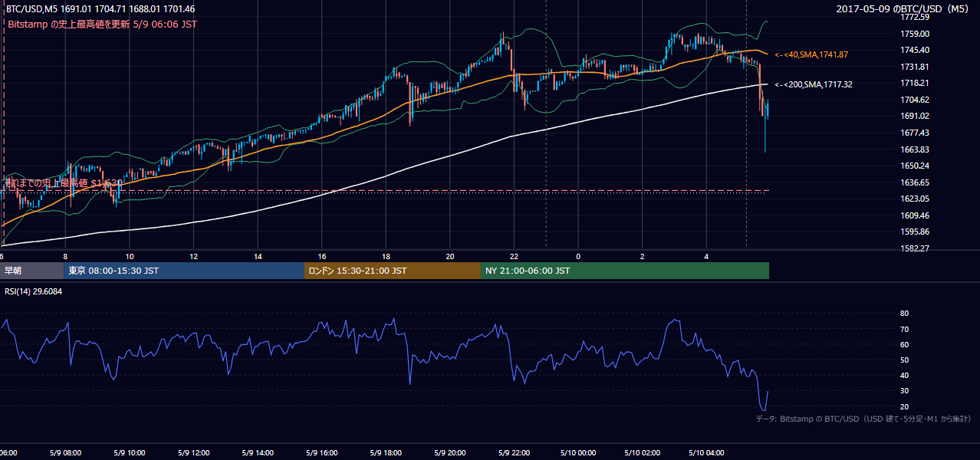Click the 'Bitstamp の史上最高値を更新 5/9 06:06 JST' annotation
Screen dimensions: 980x460
[x=102, y=24]
